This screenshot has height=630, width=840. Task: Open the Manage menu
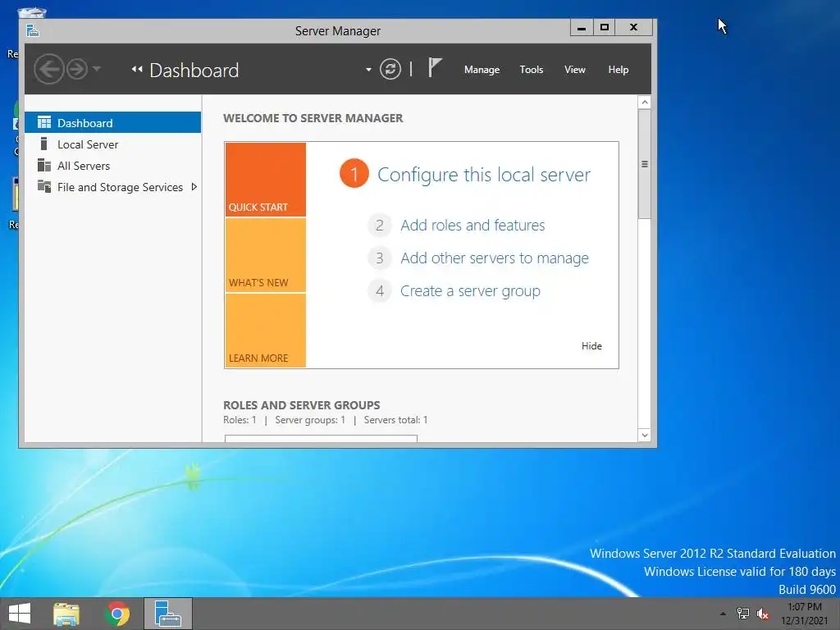482,70
